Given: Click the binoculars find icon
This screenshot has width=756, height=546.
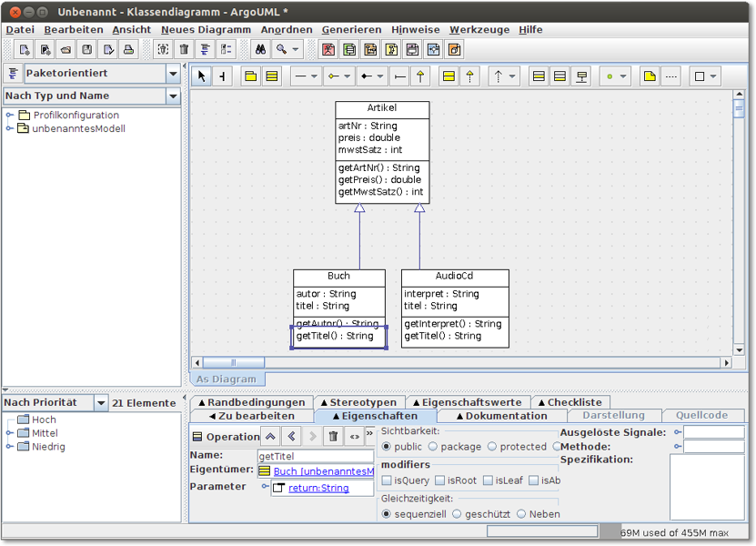Looking at the screenshot, I should [259, 50].
